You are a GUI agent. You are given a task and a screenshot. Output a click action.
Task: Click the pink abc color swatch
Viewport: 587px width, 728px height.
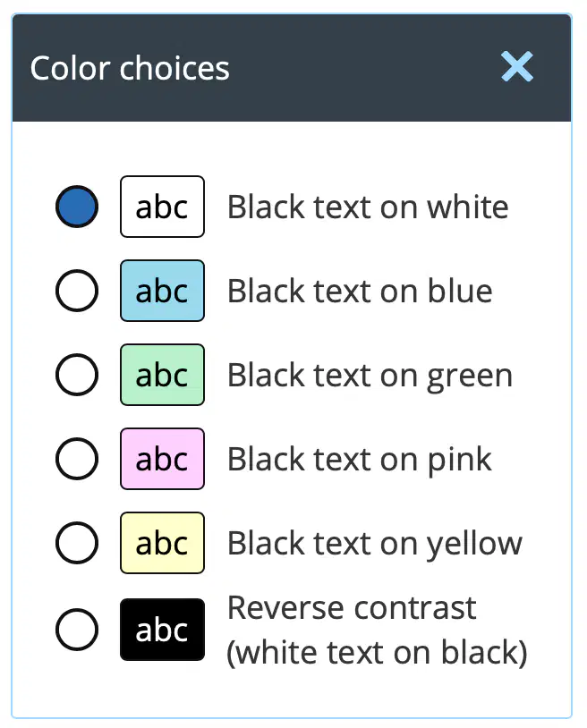[162, 459]
